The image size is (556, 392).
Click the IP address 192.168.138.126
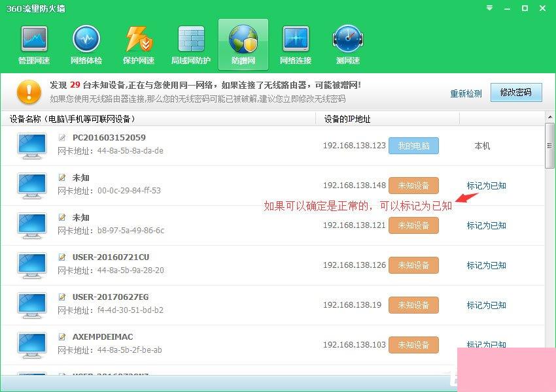click(355, 265)
